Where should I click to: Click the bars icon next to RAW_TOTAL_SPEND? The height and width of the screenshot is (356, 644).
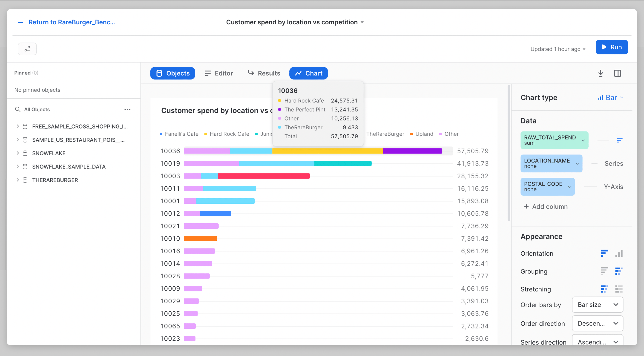pyautogui.click(x=619, y=140)
